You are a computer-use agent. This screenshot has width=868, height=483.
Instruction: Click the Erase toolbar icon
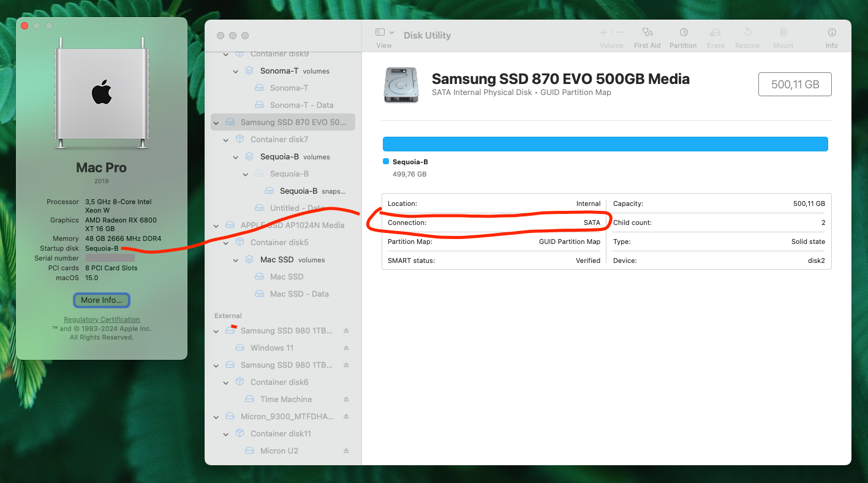(x=715, y=32)
